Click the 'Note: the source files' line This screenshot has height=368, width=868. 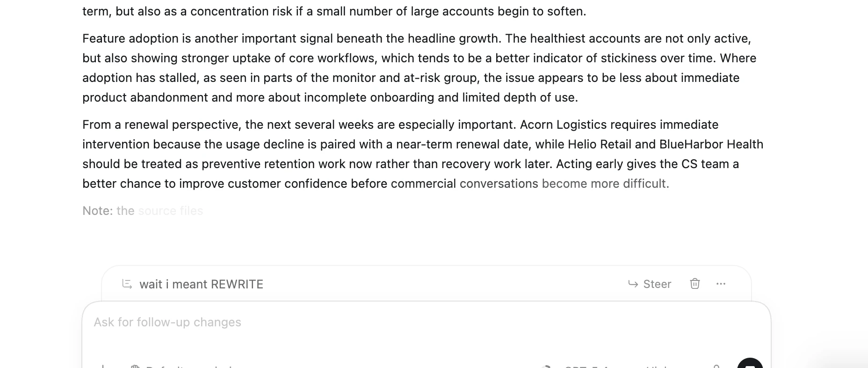tap(143, 211)
